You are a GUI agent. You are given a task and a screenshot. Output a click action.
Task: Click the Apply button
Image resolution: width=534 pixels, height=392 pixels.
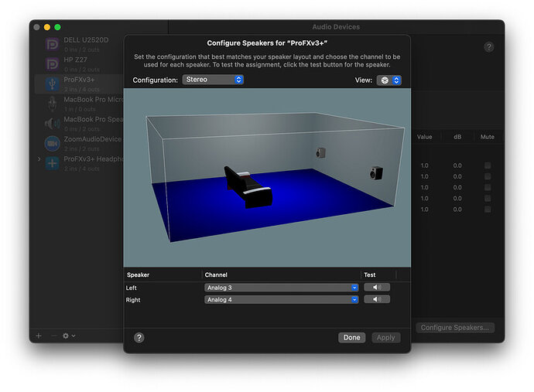click(x=386, y=338)
